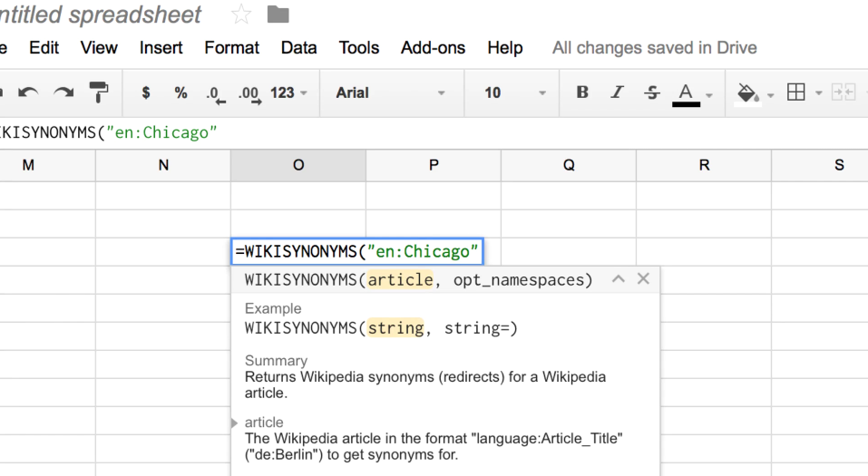Open the Edit menu

click(44, 48)
